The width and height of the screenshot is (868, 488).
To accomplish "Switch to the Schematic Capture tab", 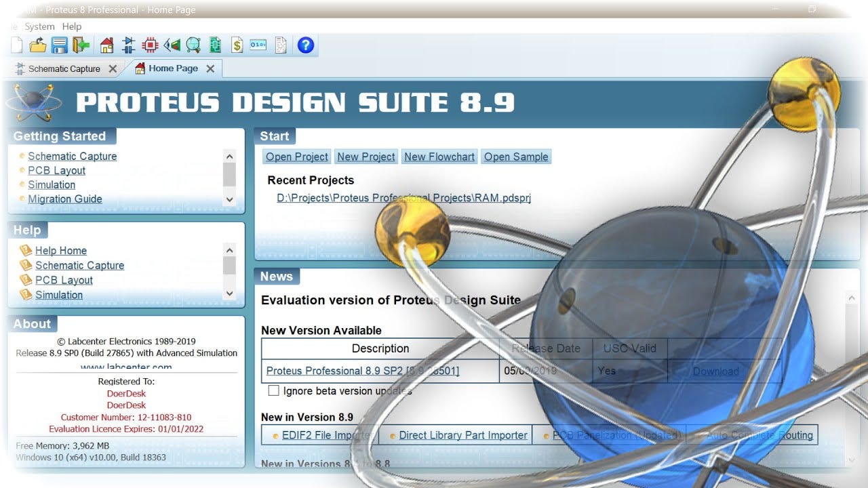I will point(64,68).
